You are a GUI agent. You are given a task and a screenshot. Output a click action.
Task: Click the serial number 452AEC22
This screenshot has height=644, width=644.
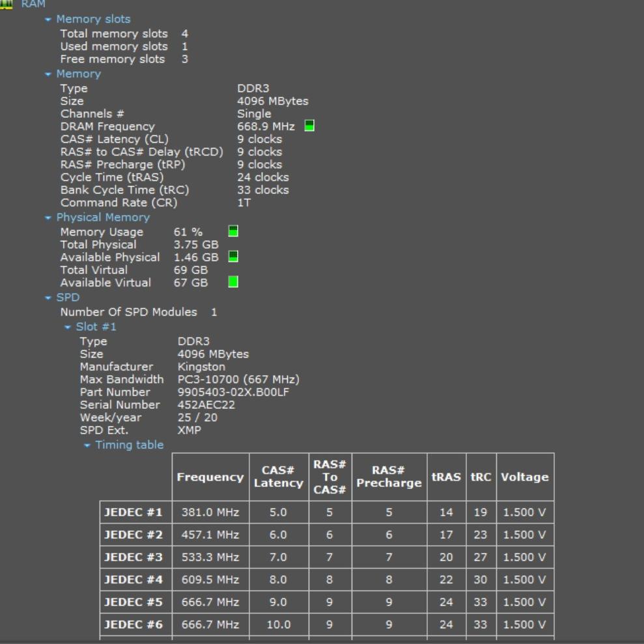(x=206, y=404)
